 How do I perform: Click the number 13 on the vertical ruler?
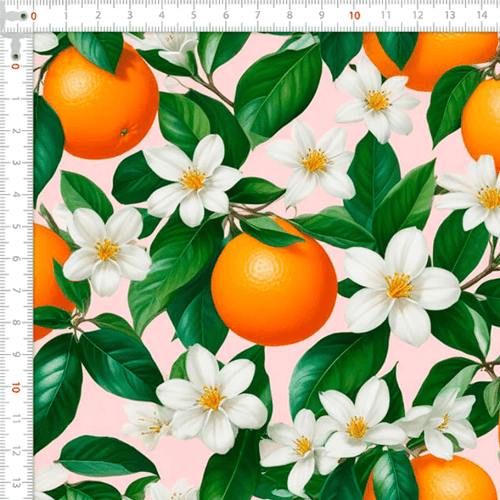[x=16, y=483]
